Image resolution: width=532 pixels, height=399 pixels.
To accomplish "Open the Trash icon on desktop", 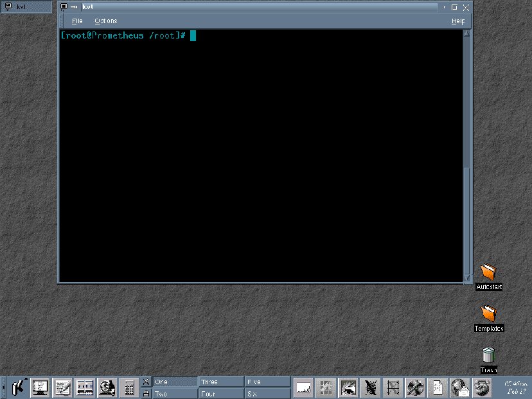I will [488, 355].
